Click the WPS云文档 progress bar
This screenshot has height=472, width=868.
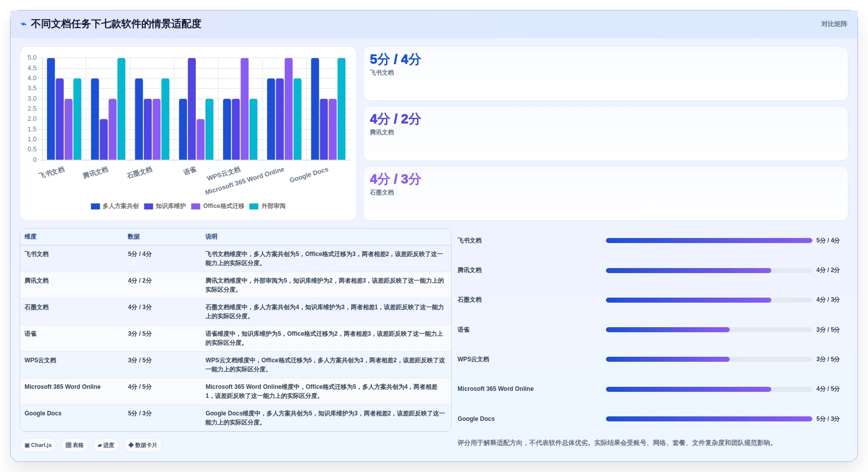pyautogui.click(x=709, y=359)
